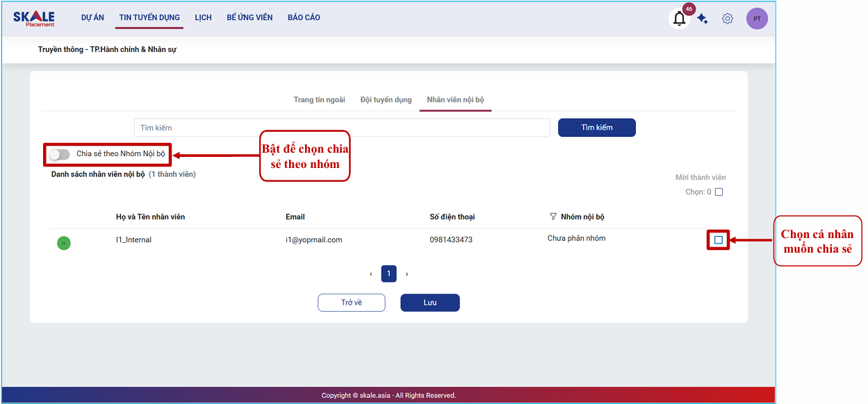Click the SKALE Placement logo
This screenshot has height=404, width=868.
click(33, 19)
